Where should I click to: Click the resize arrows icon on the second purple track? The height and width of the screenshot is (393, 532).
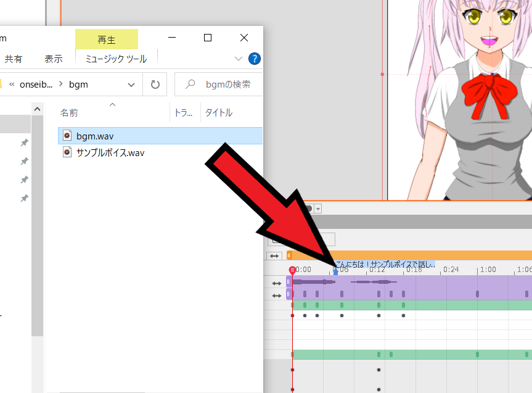point(276,295)
